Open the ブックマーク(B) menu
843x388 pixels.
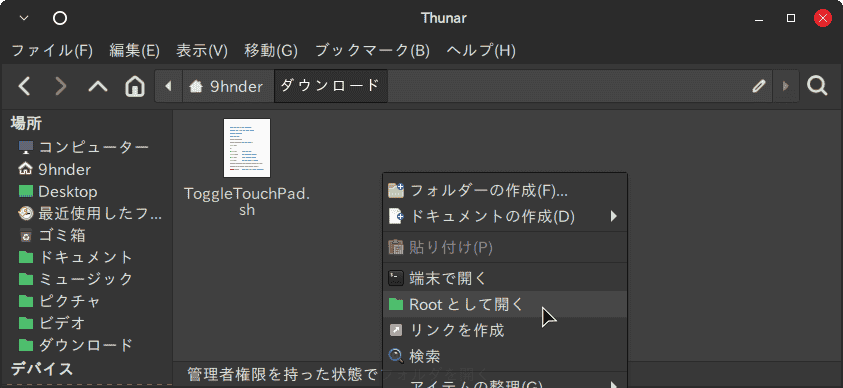click(372, 51)
